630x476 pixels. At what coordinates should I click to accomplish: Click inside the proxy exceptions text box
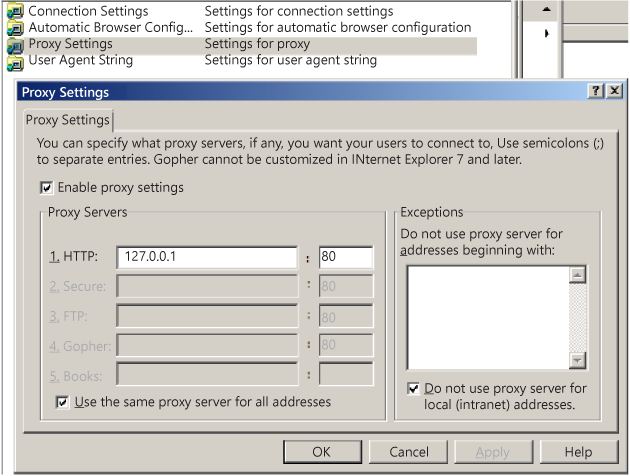coord(487,317)
